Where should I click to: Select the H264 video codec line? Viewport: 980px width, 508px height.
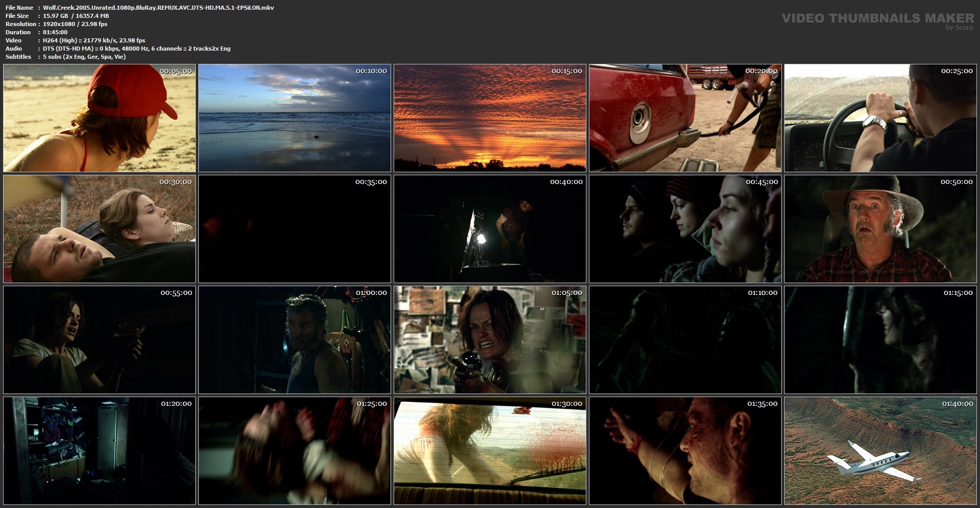tap(94, 40)
